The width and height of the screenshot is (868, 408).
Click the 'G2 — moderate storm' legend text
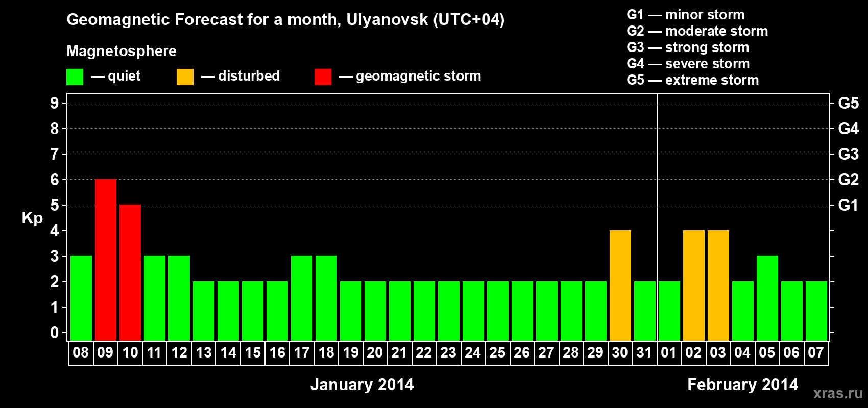[x=697, y=31]
